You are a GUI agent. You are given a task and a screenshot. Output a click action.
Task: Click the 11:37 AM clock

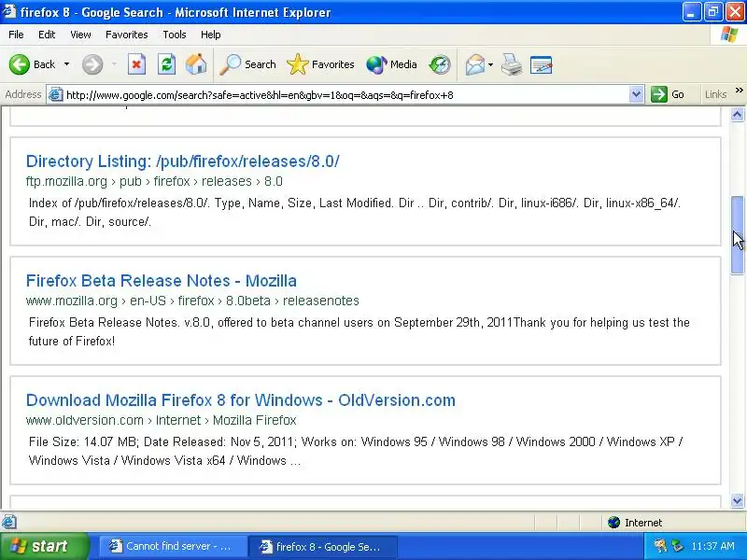(x=712, y=546)
